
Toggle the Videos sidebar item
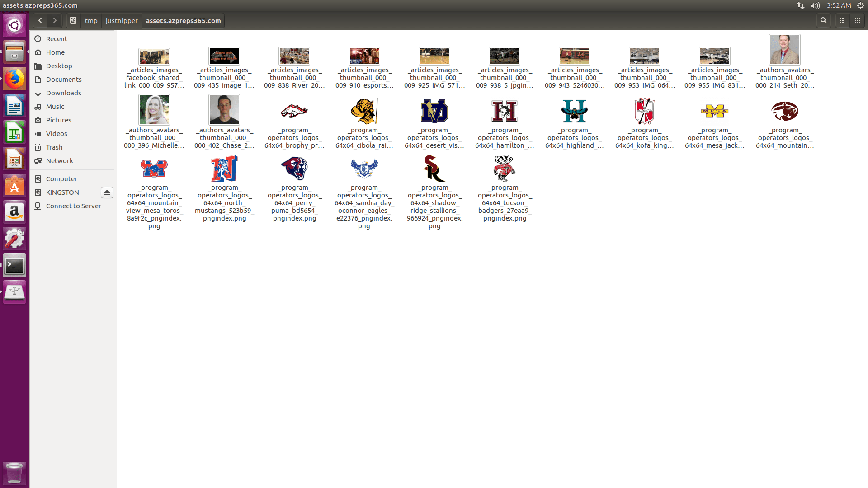click(x=56, y=133)
